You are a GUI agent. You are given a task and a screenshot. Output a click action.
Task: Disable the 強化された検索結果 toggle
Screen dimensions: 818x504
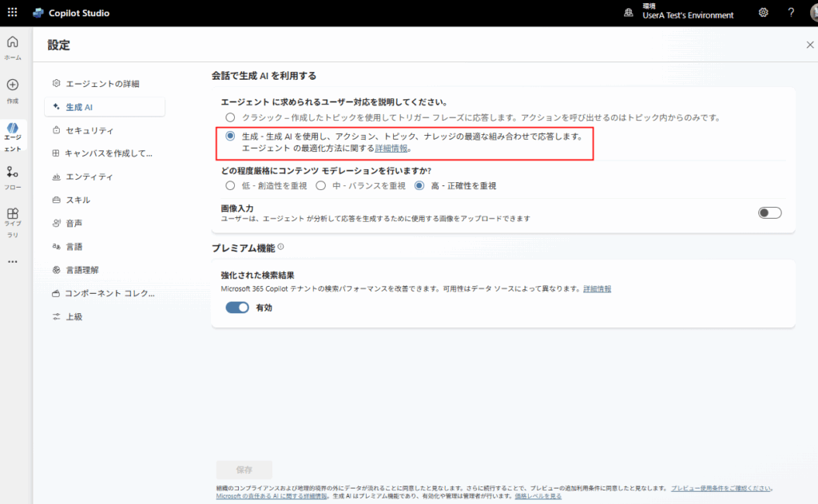click(237, 308)
